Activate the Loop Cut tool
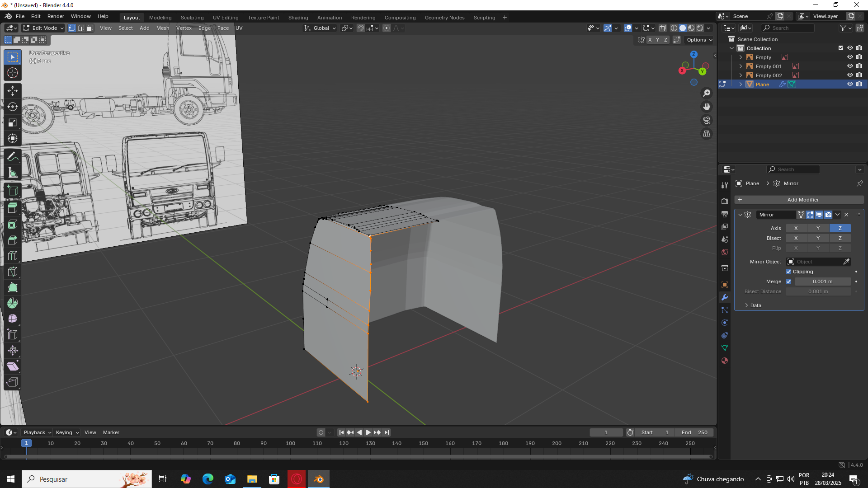The height and width of the screenshot is (488, 868). point(12,256)
